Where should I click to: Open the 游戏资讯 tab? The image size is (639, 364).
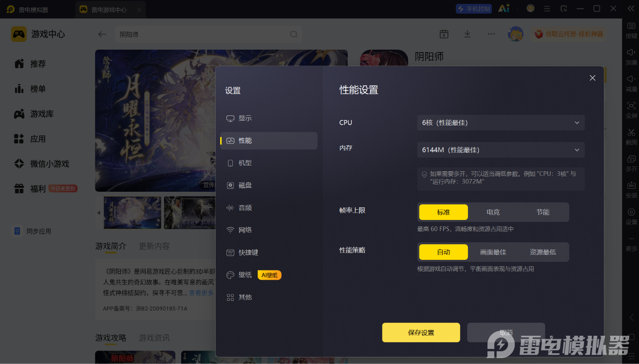pyautogui.click(x=154, y=338)
